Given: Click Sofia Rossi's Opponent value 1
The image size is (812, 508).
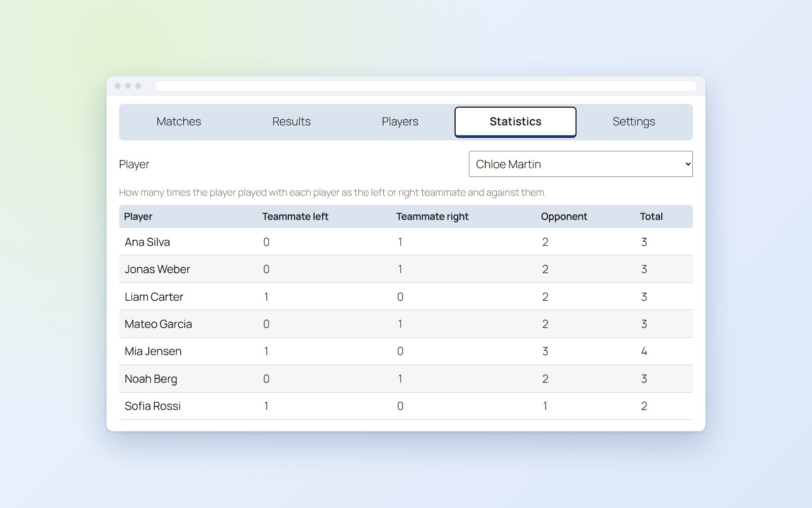Looking at the screenshot, I should 545,406.
